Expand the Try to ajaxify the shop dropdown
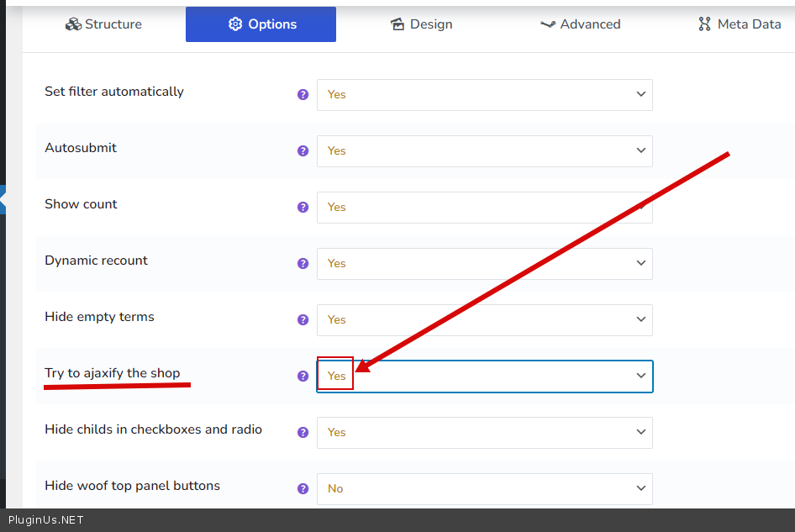The height and width of the screenshot is (532, 795). [484, 377]
